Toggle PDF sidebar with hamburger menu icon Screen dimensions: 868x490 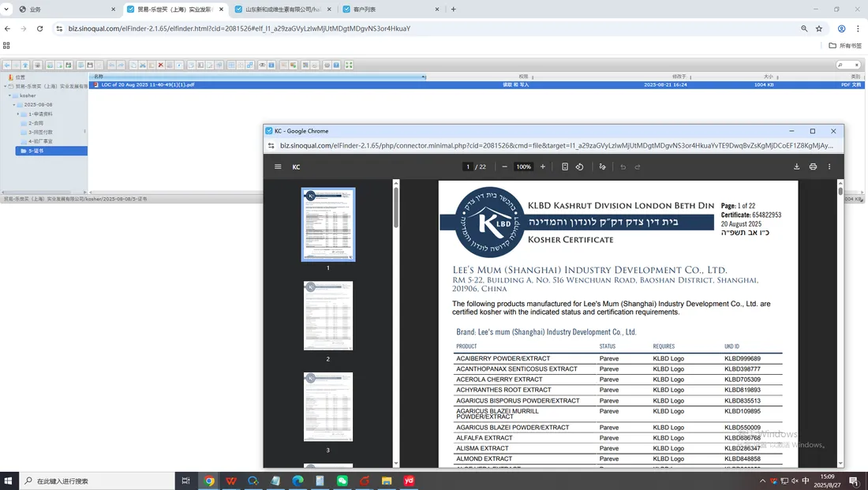point(278,166)
